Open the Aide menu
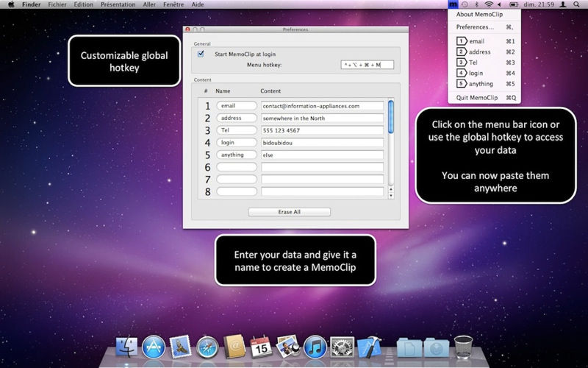The height and width of the screenshot is (368, 588). (x=198, y=4)
